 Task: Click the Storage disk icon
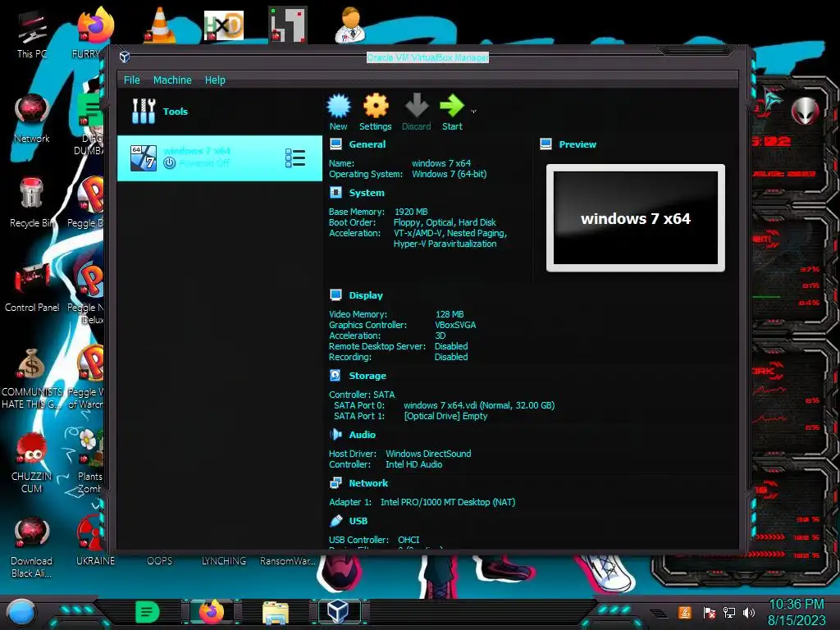click(x=336, y=376)
